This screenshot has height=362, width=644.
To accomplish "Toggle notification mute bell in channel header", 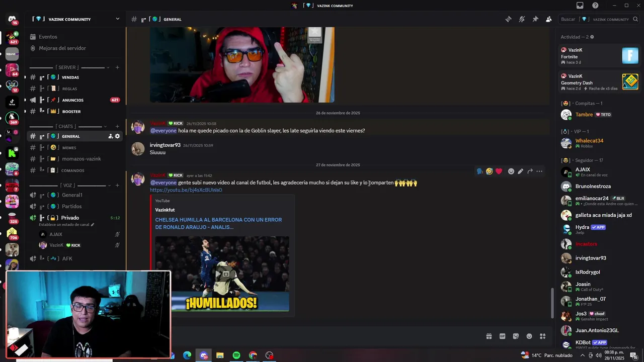I will click(522, 19).
